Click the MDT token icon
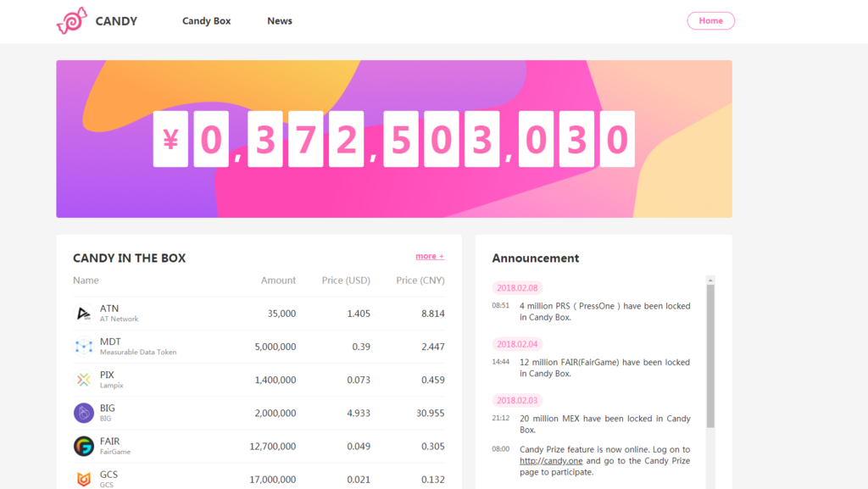 coord(84,347)
